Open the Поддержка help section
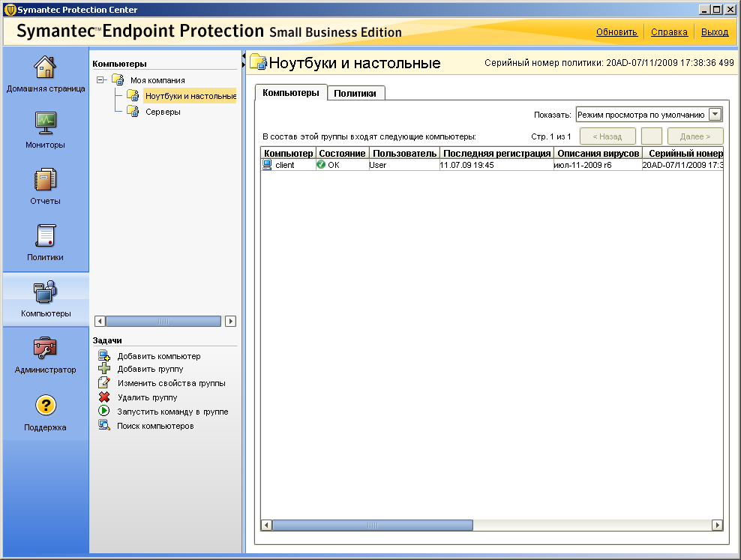This screenshot has width=741, height=560. [46, 406]
